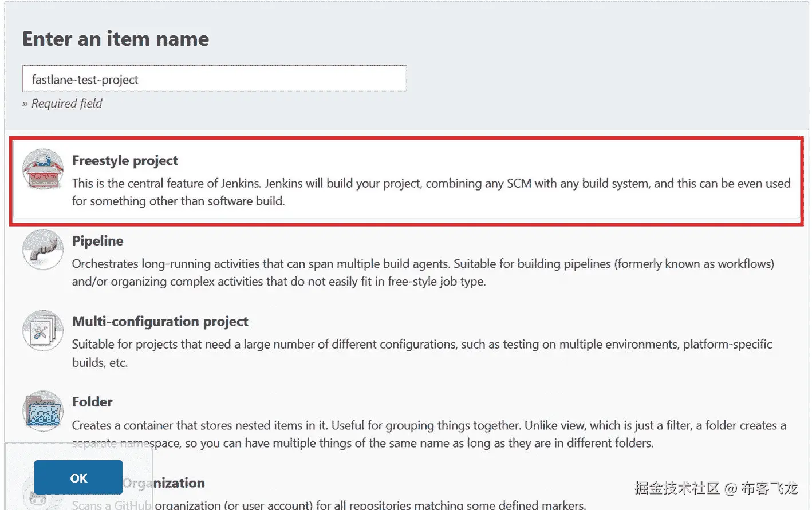Click the Pipeline pipe icon
812x510 pixels.
coord(43,250)
